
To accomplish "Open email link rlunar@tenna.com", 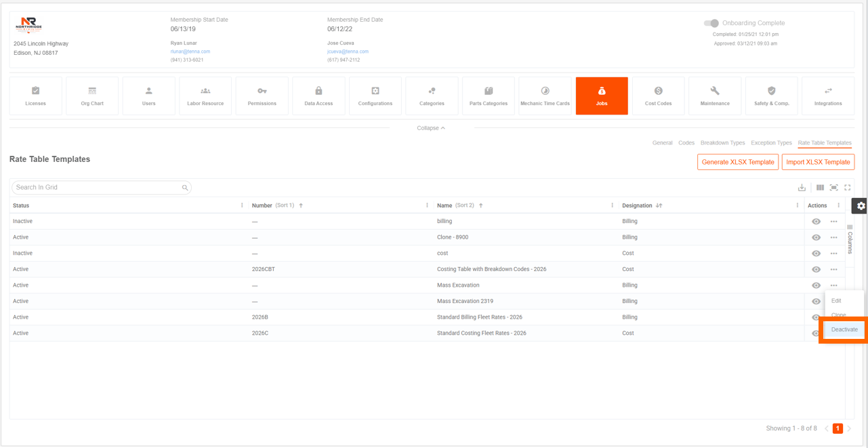I will point(190,52).
